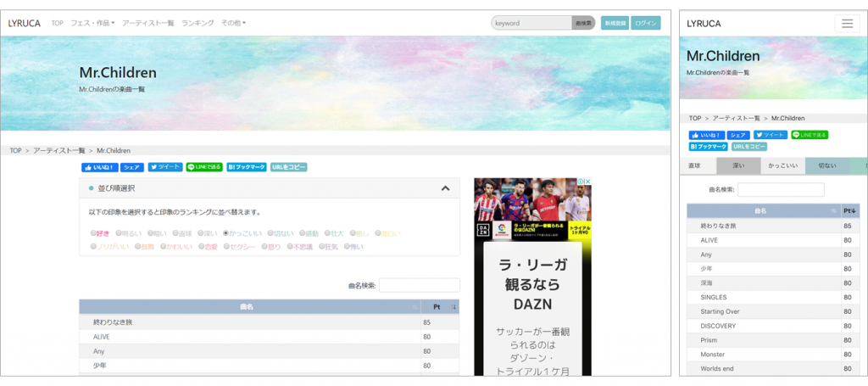Screen dimensions: 868x386
Task: Click アーティスト一覧 breadcrumb in desktop view
Action: [59, 151]
